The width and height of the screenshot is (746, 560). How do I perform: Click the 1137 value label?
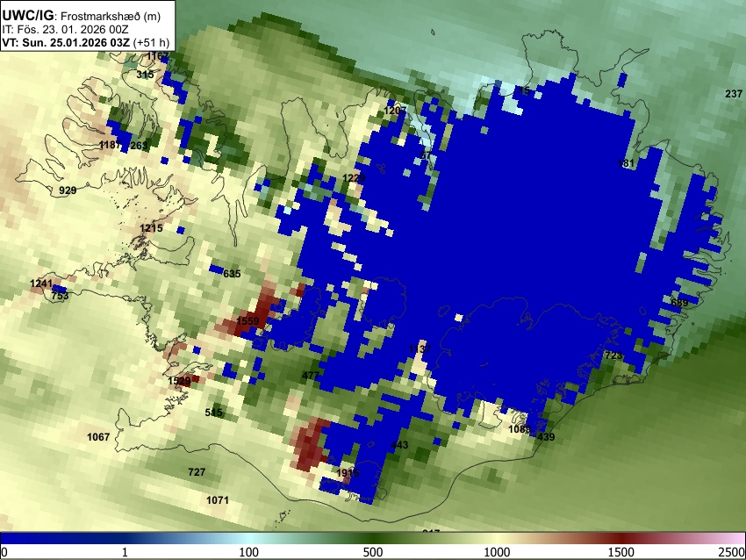[x=420, y=349]
